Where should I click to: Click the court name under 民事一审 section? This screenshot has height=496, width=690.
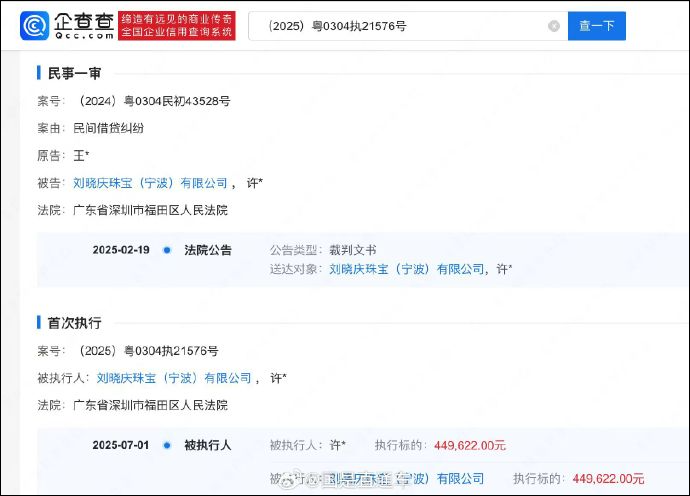coord(150,210)
